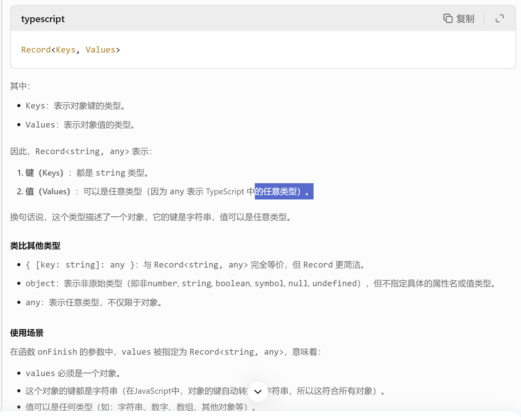Click the 使用场景 section heading
Image resolution: width=521 pixels, height=420 pixels.
coord(27,333)
